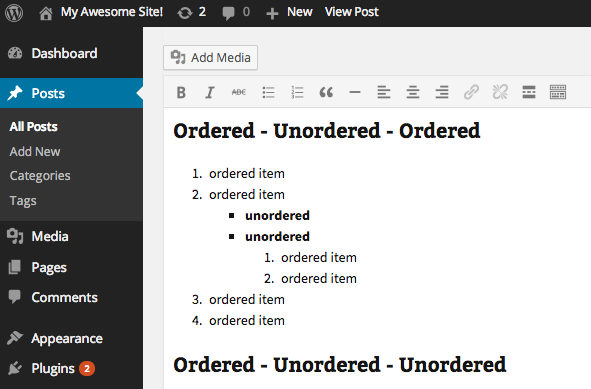Click the Insert link chain icon
The height and width of the screenshot is (389, 591).
[x=471, y=92]
